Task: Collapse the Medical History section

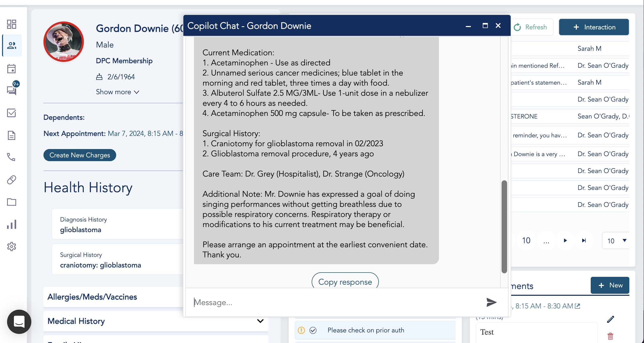Action: 260,321
